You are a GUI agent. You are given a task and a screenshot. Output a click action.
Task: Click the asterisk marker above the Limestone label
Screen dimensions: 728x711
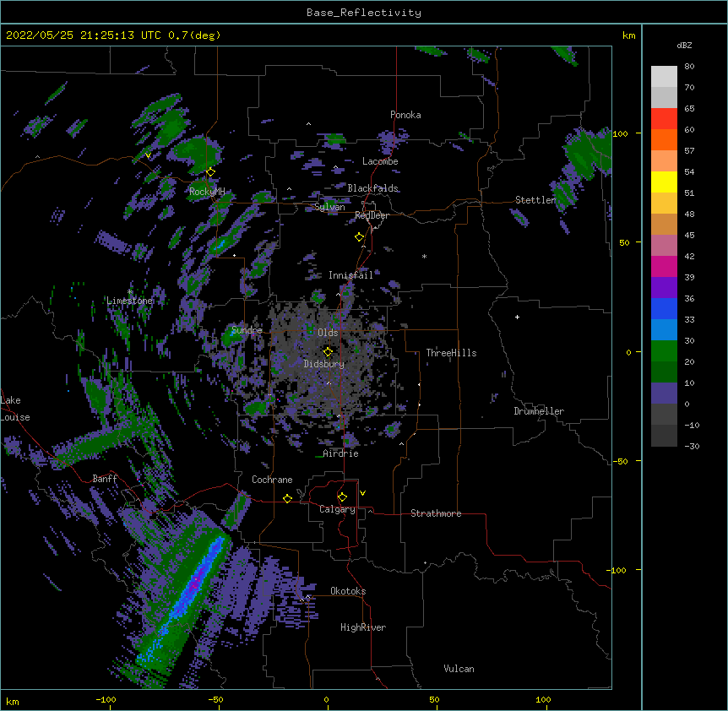click(x=130, y=291)
